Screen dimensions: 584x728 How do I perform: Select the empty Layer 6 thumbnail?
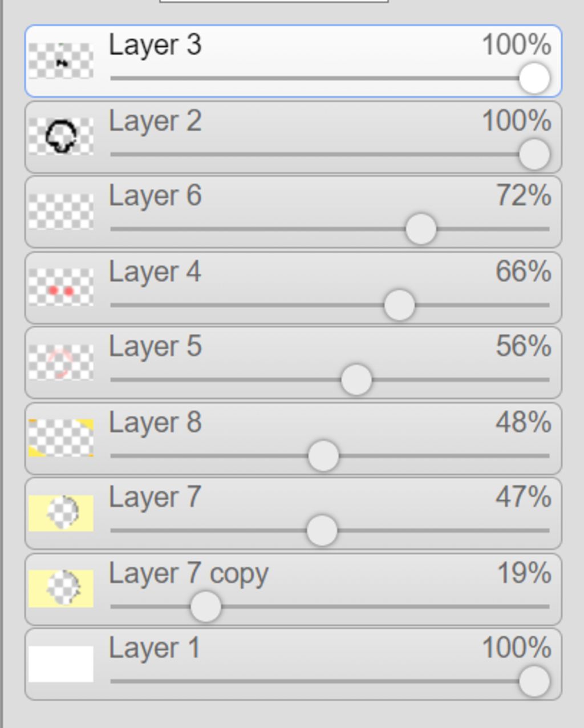coord(61,212)
